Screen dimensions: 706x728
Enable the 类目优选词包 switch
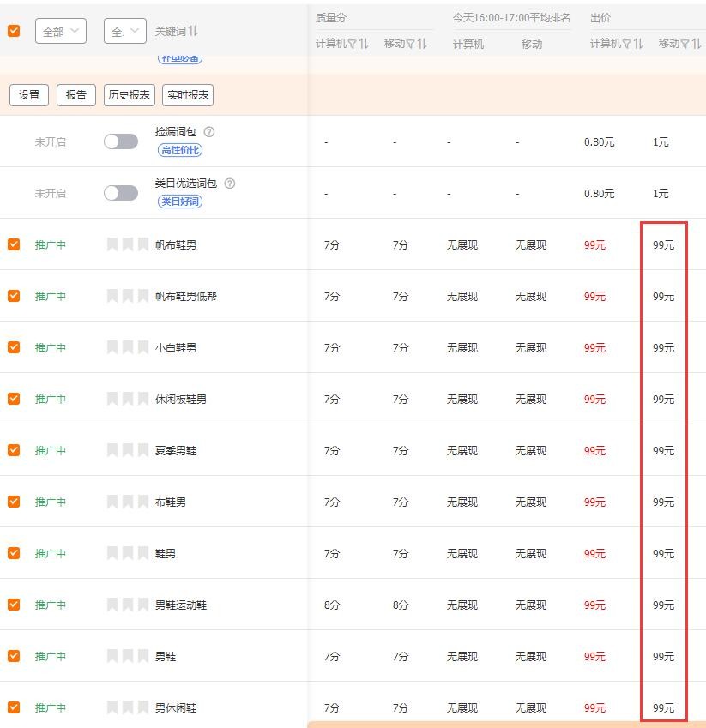120,193
